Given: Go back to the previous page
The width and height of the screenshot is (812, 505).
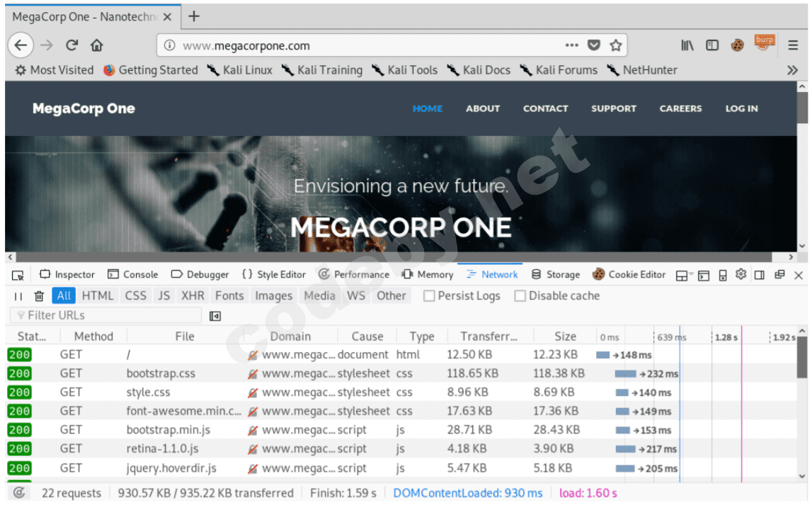Looking at the screenshot, I should tap(21, 45).
